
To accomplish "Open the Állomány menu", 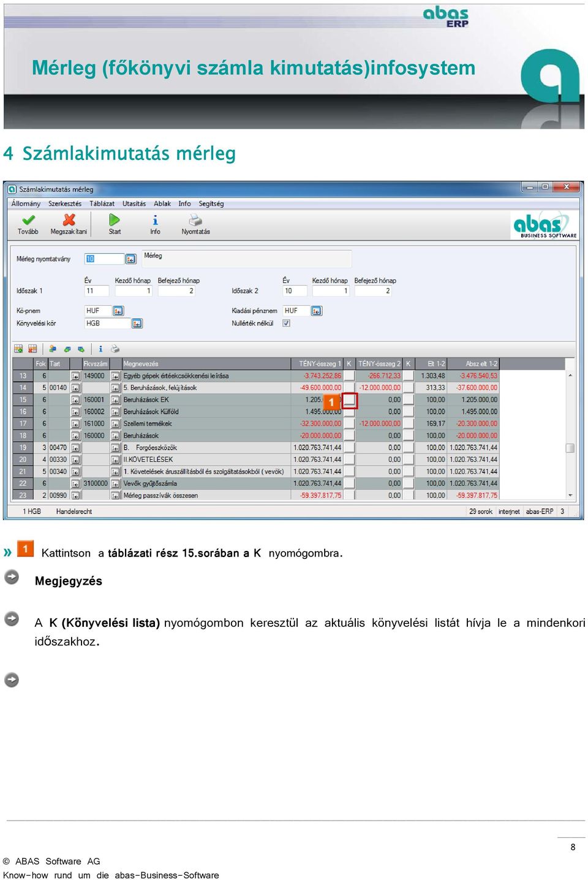I will pos(26,203).
